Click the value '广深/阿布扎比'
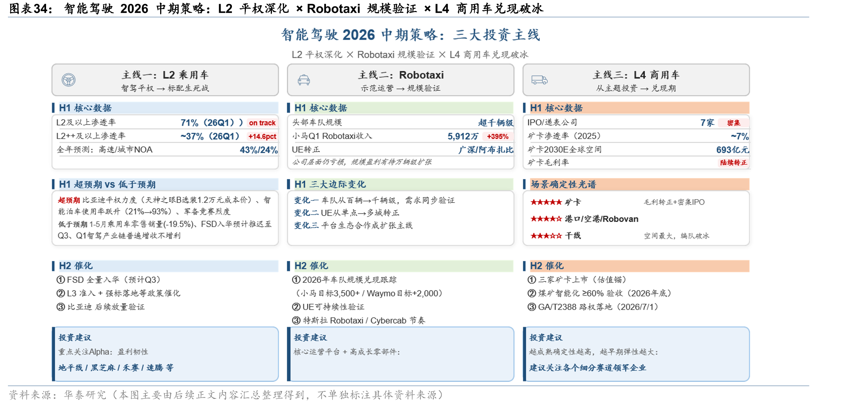868x406 pixels. (486, 150)
